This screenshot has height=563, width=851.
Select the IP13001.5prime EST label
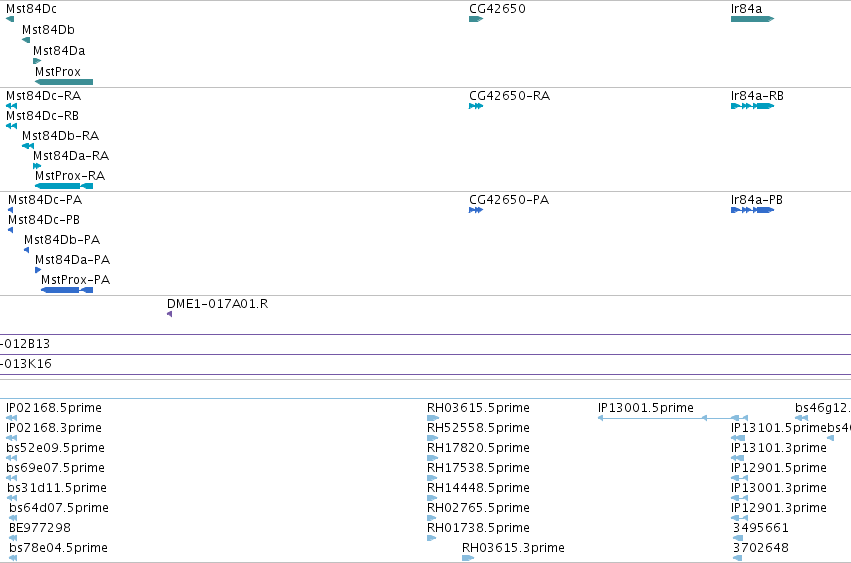coord(646,408)
